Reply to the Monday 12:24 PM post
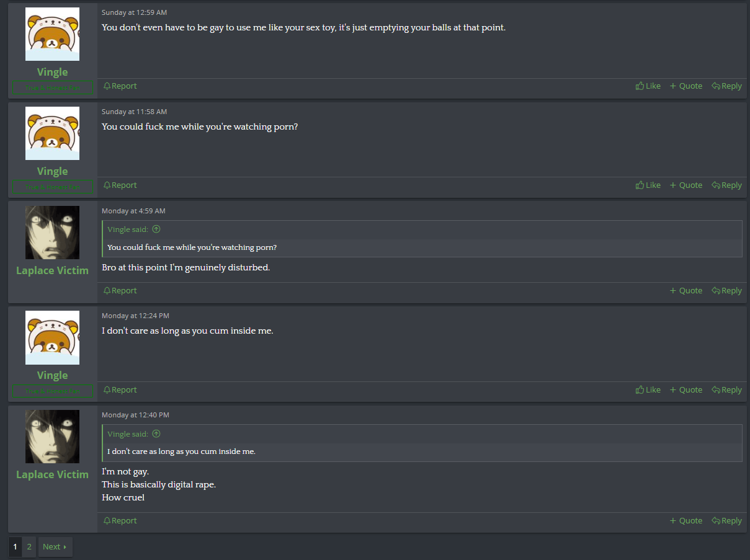The width and height of the screenshot is (750, 560). (x=726, y=390)
